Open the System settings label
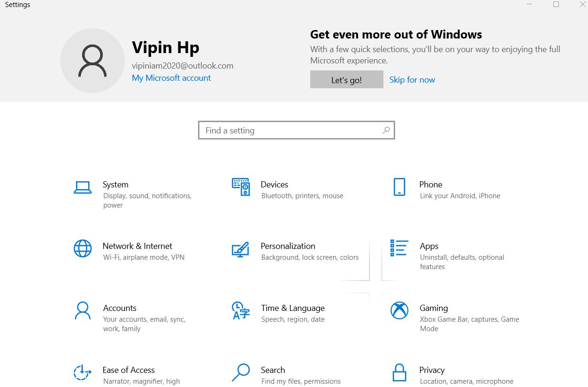Screen dimensions: 588x387 point(115,185)
